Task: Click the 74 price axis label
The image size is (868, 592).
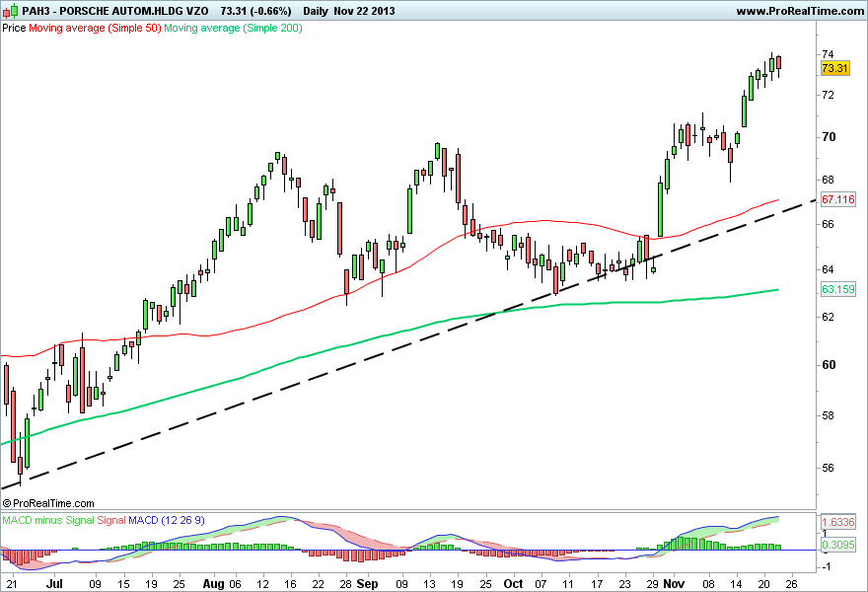Action: (x=828, y=54)
